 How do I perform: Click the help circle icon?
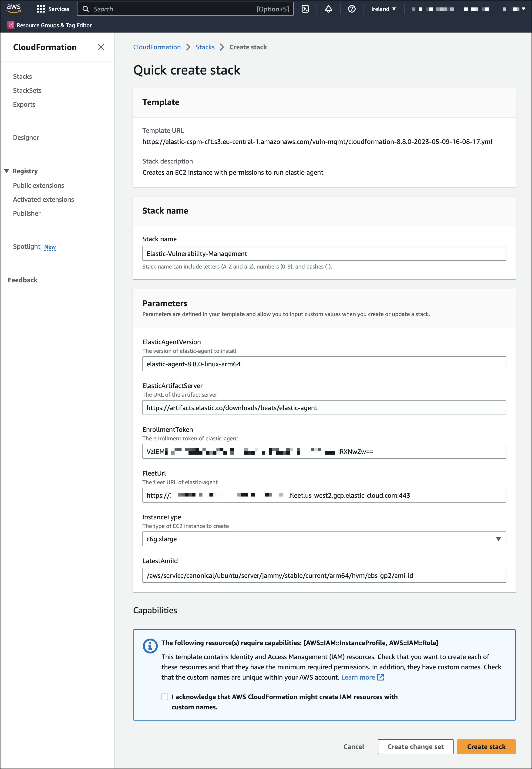tap(351, 9)
